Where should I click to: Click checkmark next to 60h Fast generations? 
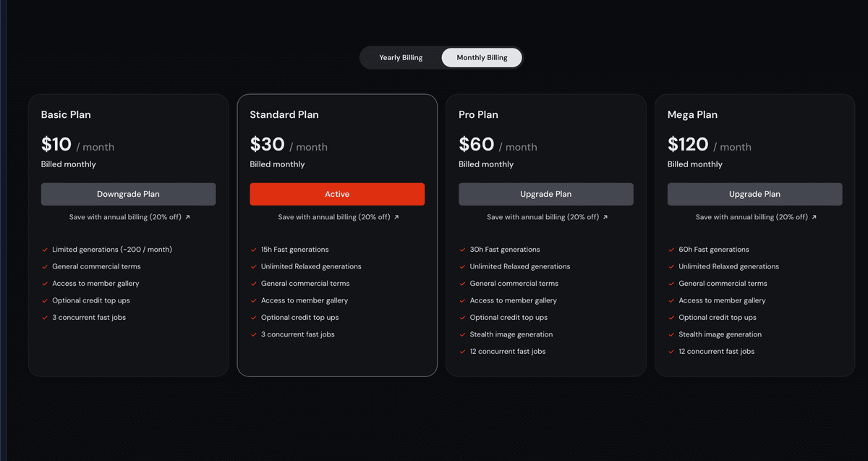point(671,250)
